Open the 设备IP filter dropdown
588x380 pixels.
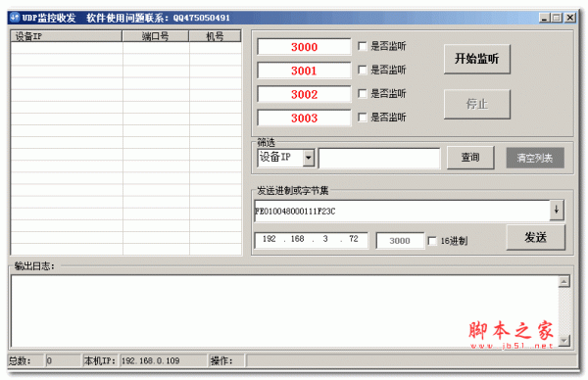coord(309,158)
